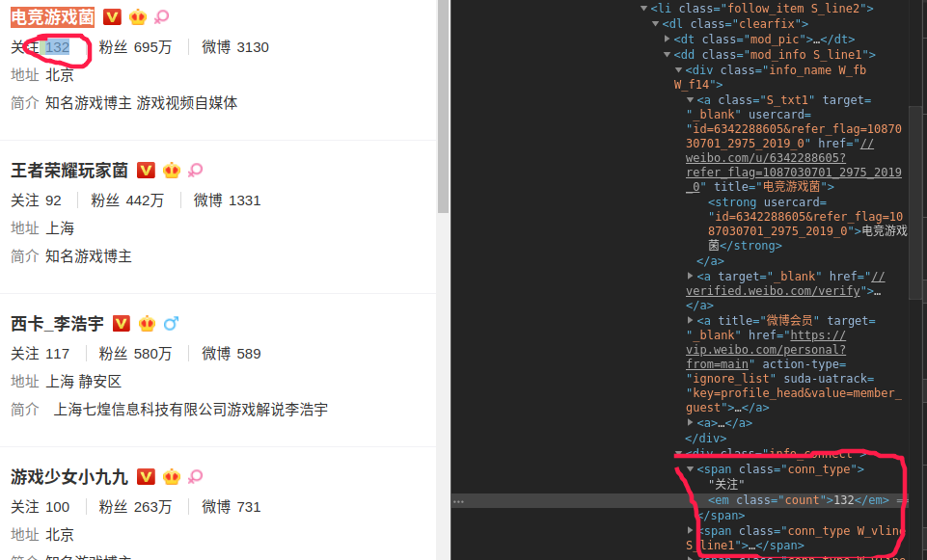927x560 pixels.
Task: Click the female gender icon beside 王者荣耀玩家菌
Action: pyautogui.click(x=195, y=171)
